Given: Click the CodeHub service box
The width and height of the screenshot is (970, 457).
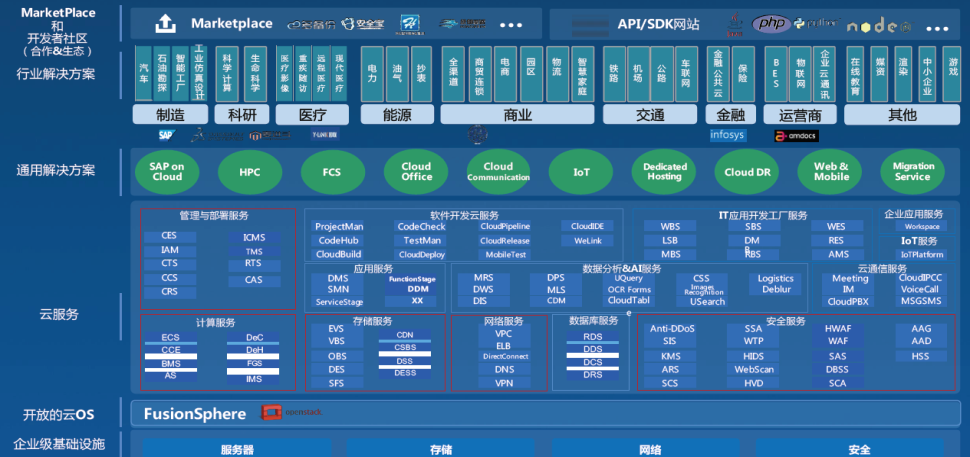Looking at the screenshot, I should (338, 241).
